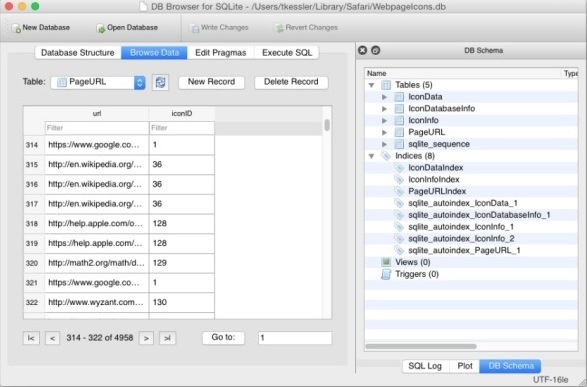
Task: Select the sqlite_autoindex_PageURL_1 index
Action: click(x=464, y=250)
